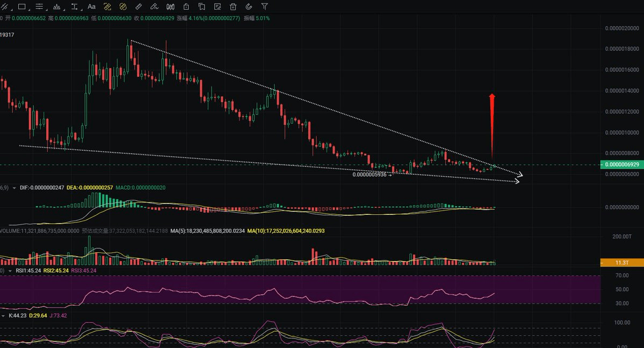Toggle the lock drawings icon
The height and width of the screenshot is (348, 644).
[186, 6]
